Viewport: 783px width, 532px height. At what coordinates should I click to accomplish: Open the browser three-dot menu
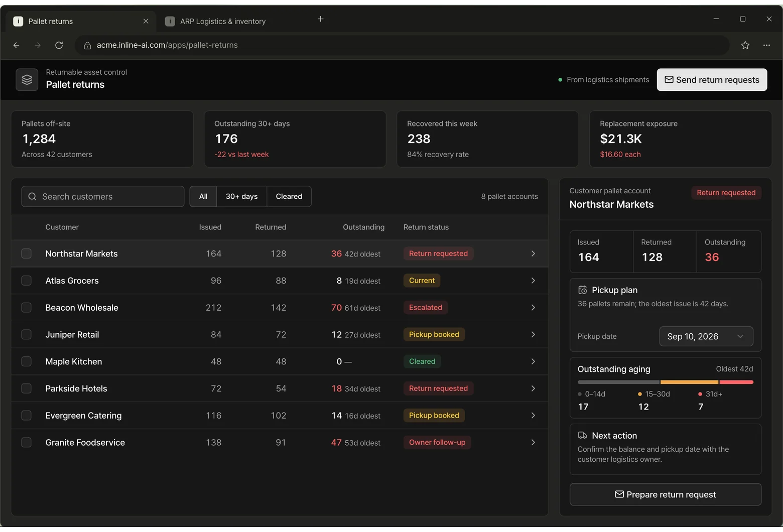(x=766, y=45)
